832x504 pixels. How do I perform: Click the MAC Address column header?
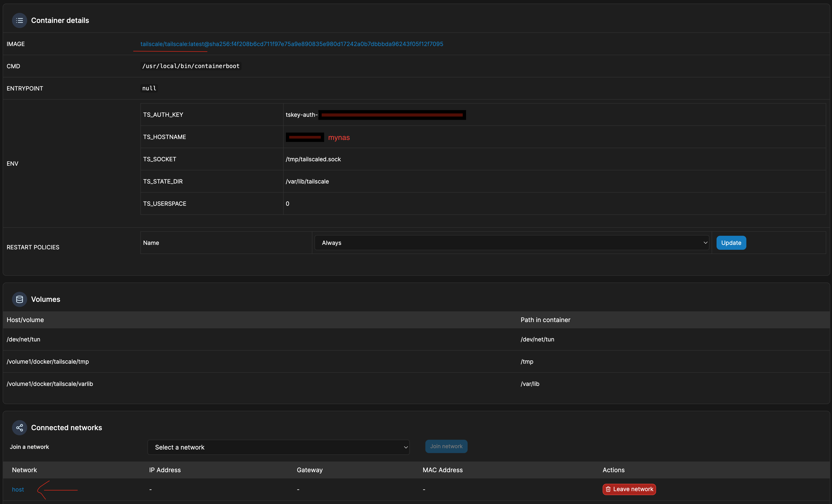point(443,470)
